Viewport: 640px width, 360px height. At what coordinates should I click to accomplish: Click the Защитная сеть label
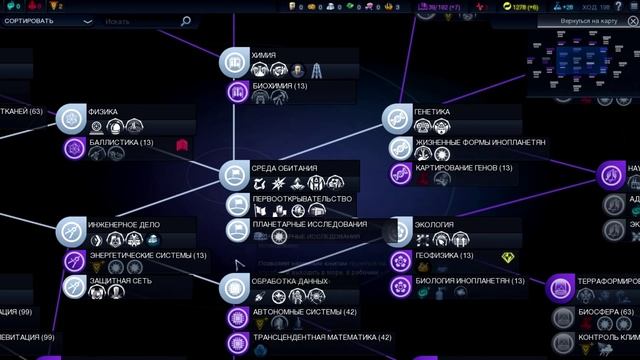point(120,281)
